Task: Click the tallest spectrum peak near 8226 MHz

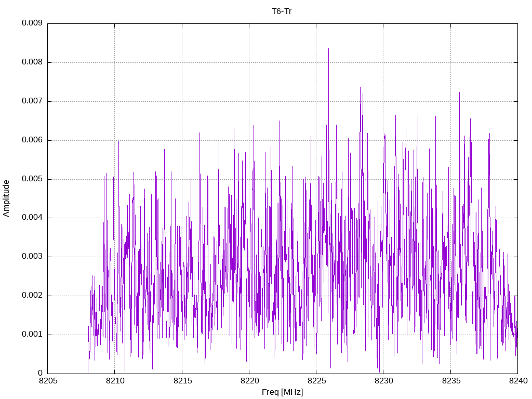Action: coord(328,49)
